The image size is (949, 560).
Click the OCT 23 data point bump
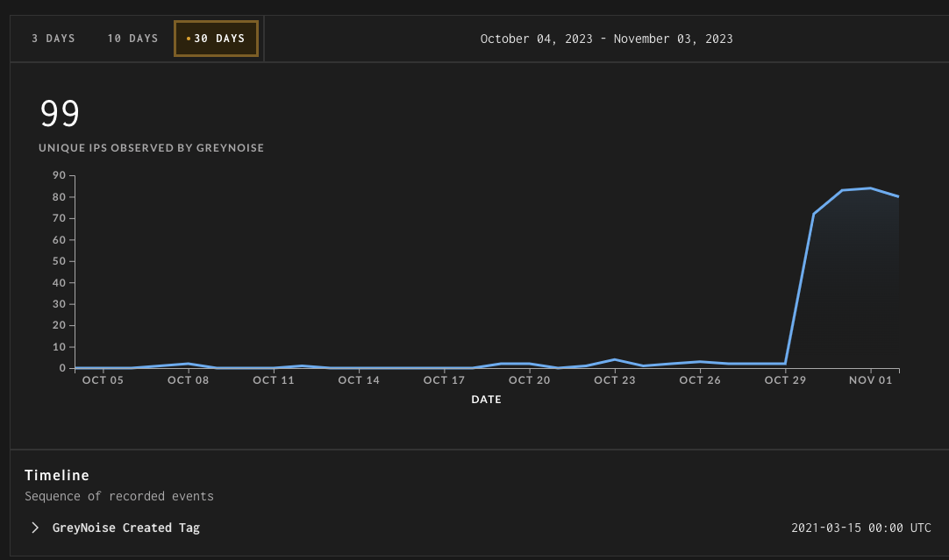(615, 360)
